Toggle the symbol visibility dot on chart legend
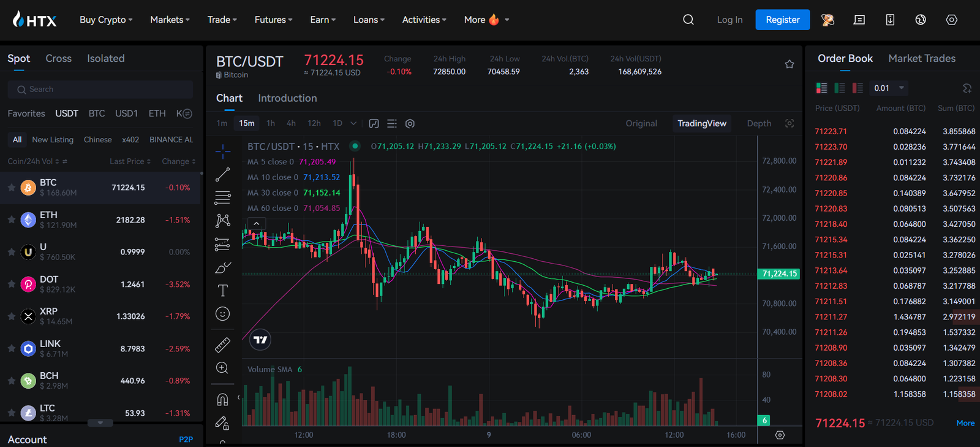Viewport: 980px width, 447px height. click(x=355, y=146)
